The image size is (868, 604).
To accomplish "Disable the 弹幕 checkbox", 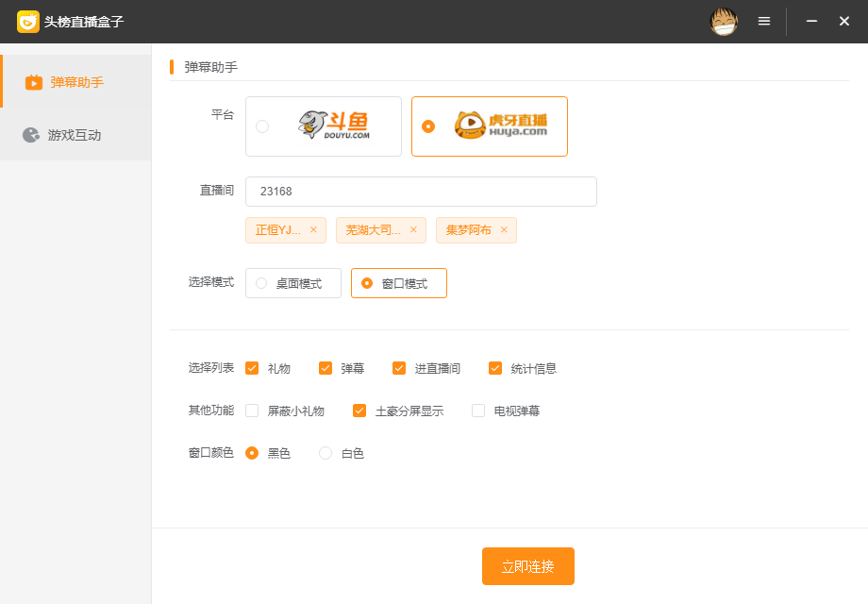I will (325, 368).
